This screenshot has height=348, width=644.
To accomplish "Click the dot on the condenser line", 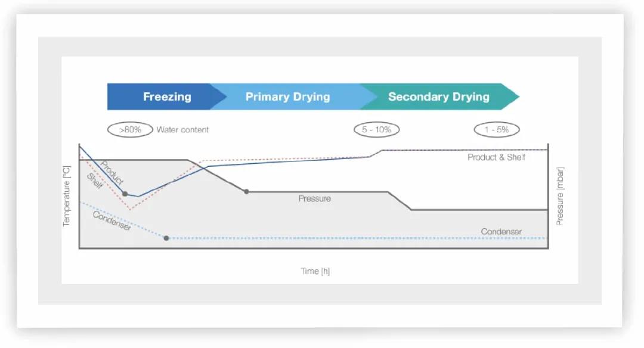I will coord(166,238).
